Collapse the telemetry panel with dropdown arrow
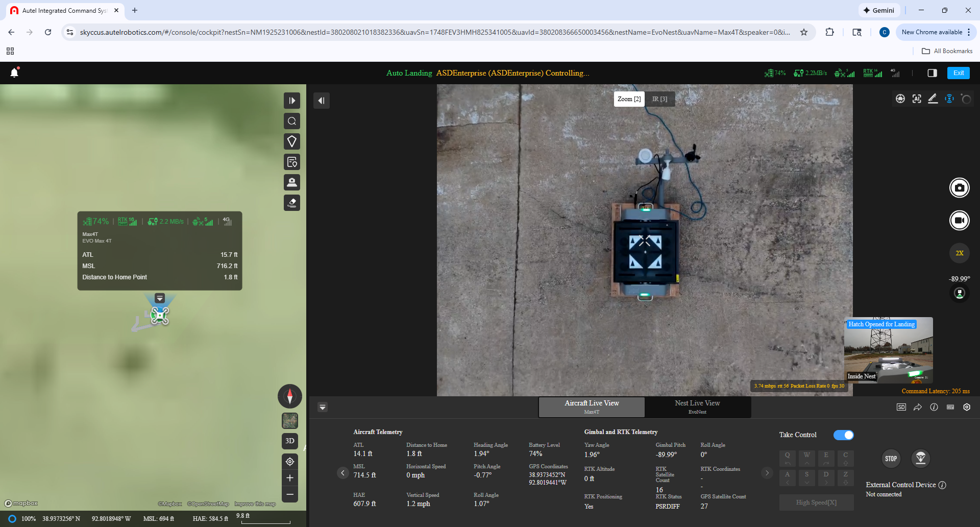 point(323,407)
